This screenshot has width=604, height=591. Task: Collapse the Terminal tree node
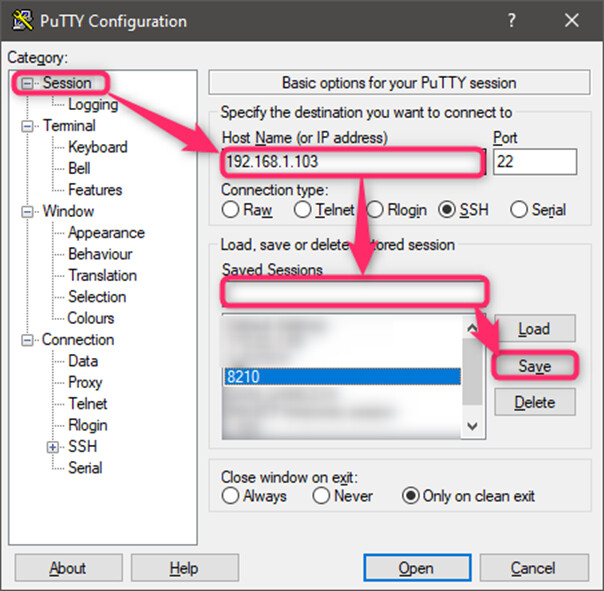pyautogui.click(x=27, y=126)
